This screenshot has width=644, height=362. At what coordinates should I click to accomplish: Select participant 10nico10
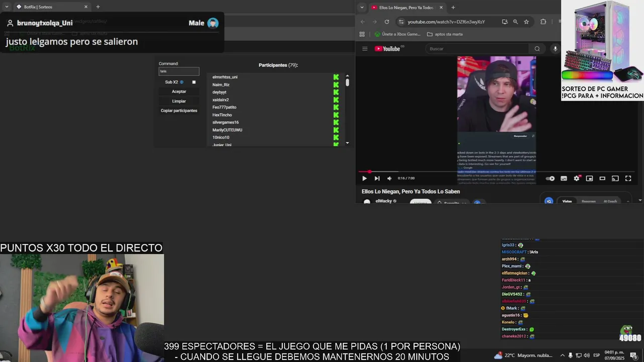pos(221,137)
